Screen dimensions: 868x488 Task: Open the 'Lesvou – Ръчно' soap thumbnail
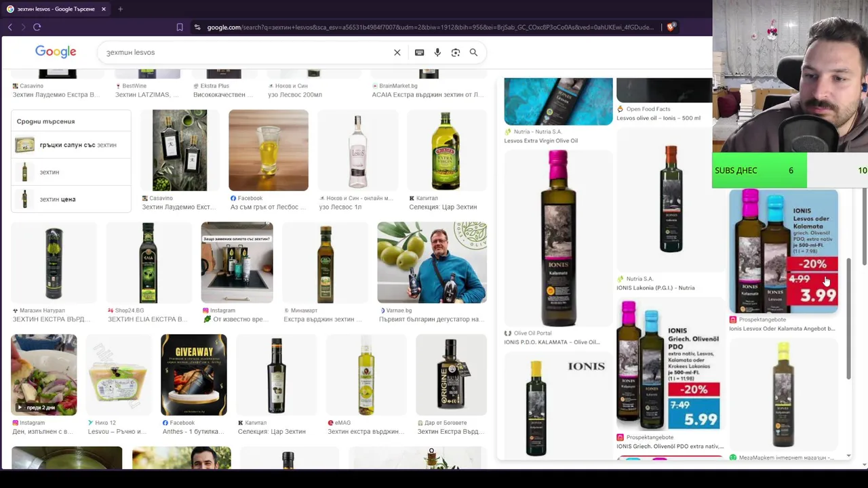pyautogui.click(x=119, y=375)
